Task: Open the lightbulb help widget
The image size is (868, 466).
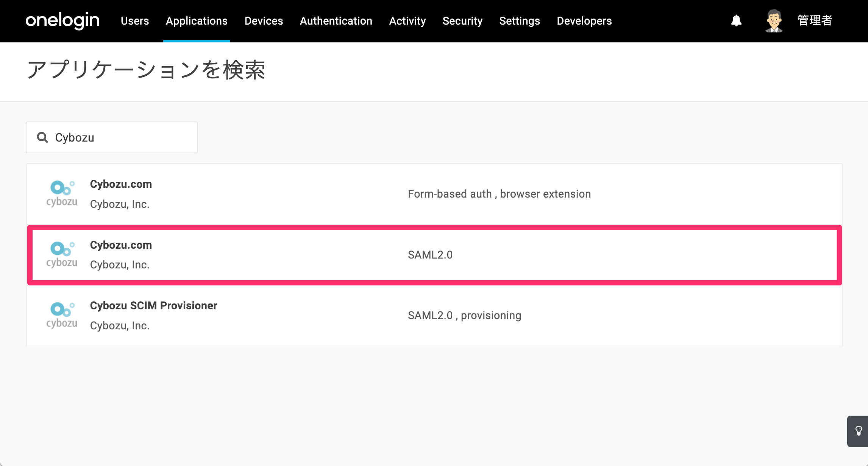Action: coord(858,431)
